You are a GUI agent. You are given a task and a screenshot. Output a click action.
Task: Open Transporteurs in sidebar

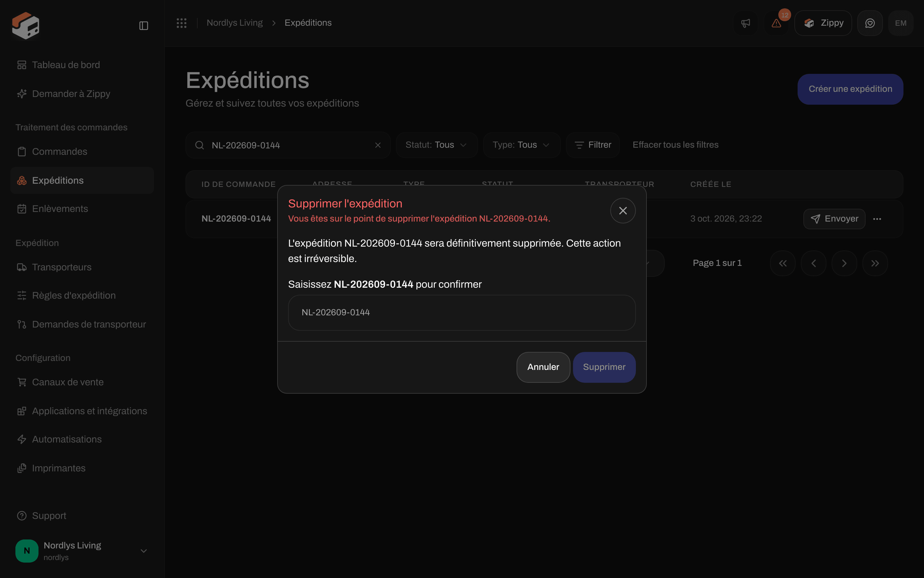82,267
